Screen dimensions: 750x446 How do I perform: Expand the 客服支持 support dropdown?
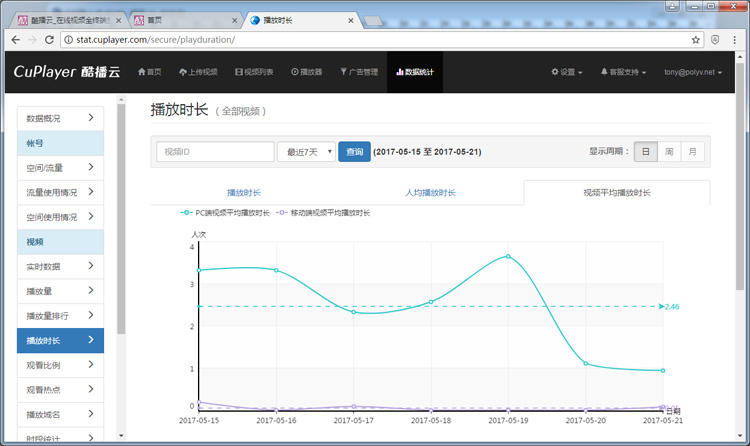coord(622,72)
